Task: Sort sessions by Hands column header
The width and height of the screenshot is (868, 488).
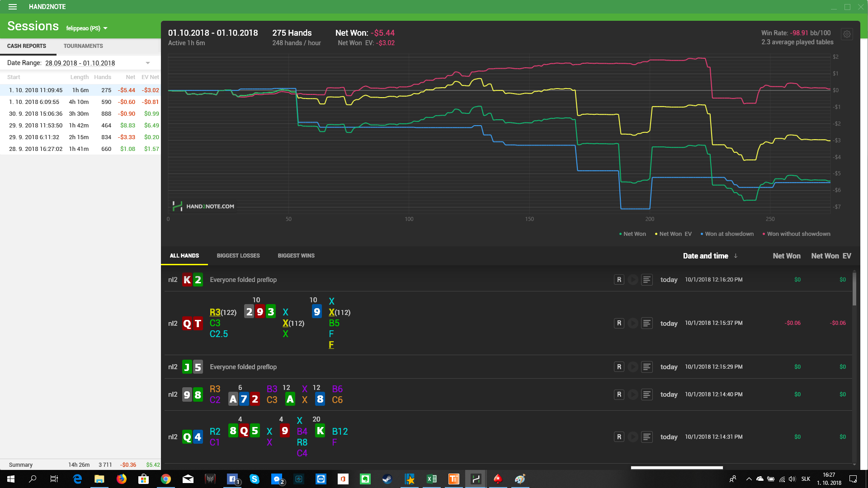Action: tap(103, 77)
